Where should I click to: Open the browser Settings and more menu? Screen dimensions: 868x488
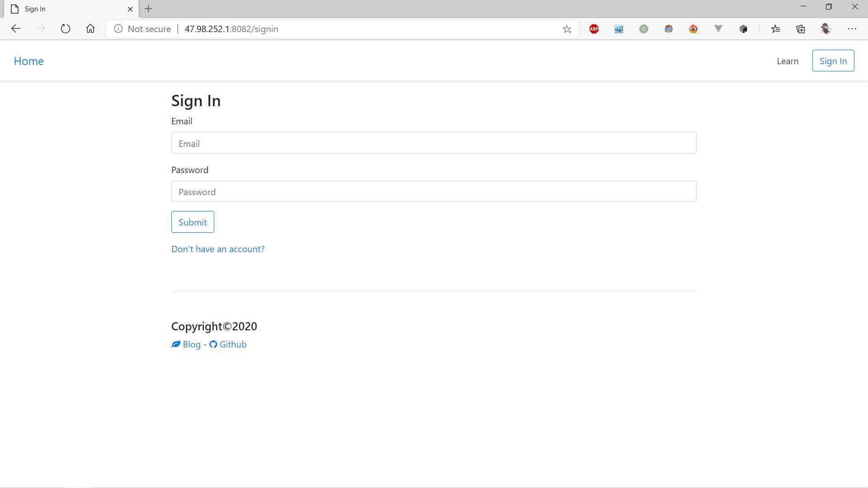point(852,29)
